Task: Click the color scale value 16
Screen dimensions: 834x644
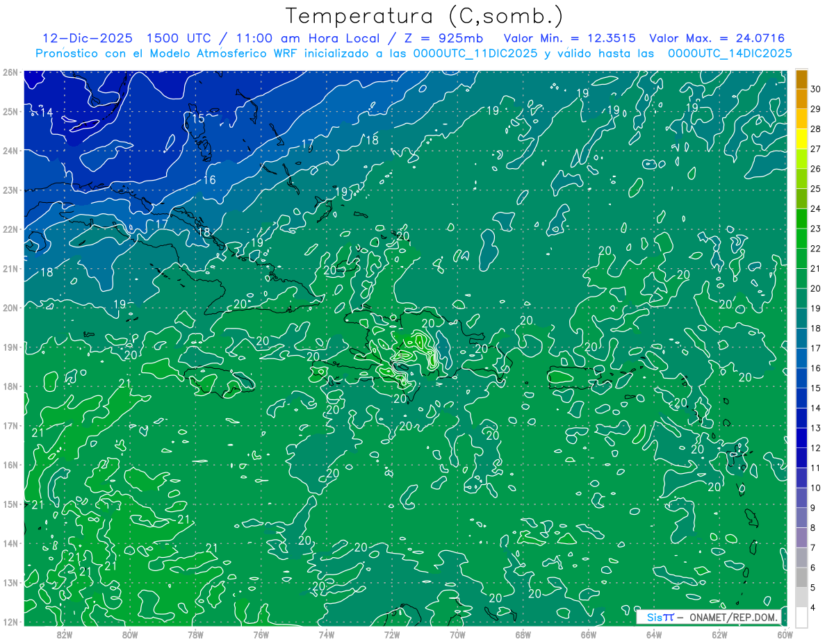Action: point(816,368)
